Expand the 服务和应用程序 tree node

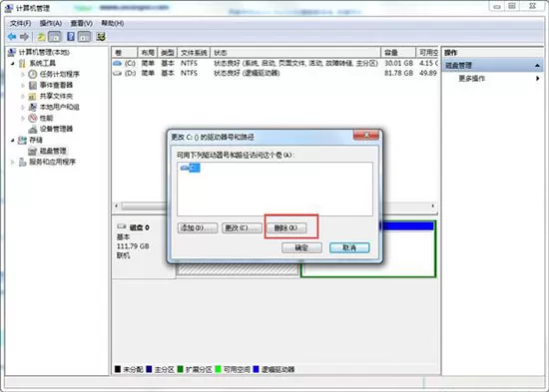[13, 162]
